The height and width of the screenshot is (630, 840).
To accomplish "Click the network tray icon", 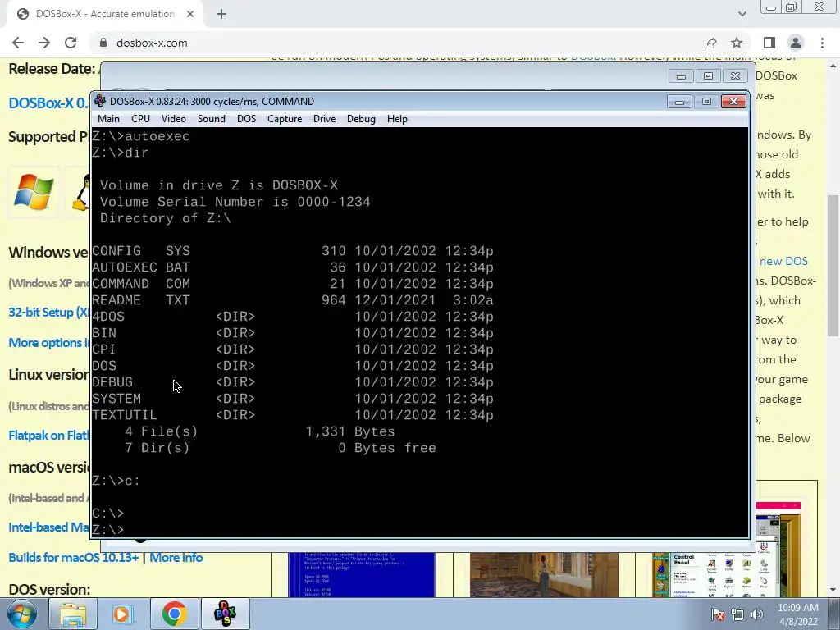I will pyautogui.click(x=737, y=614).
